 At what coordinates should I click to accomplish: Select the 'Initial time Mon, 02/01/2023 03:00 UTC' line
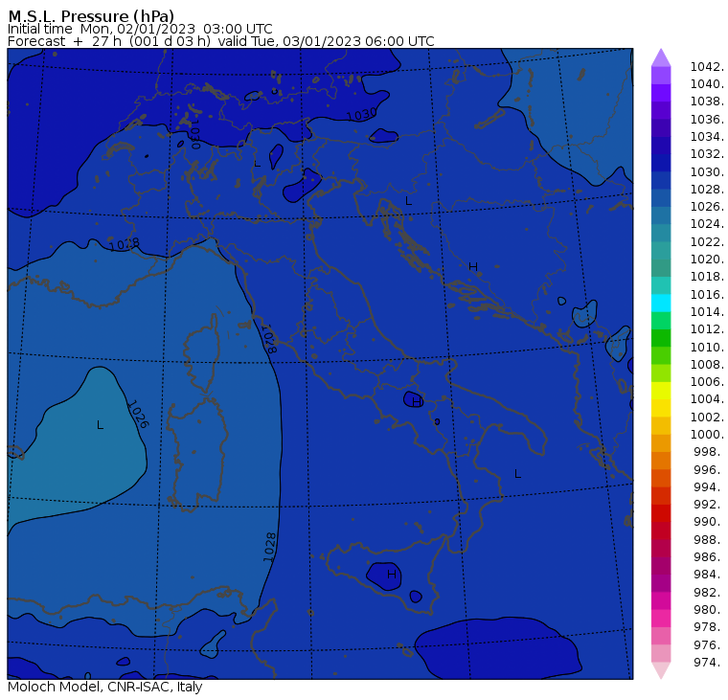(x=140, y=29)
